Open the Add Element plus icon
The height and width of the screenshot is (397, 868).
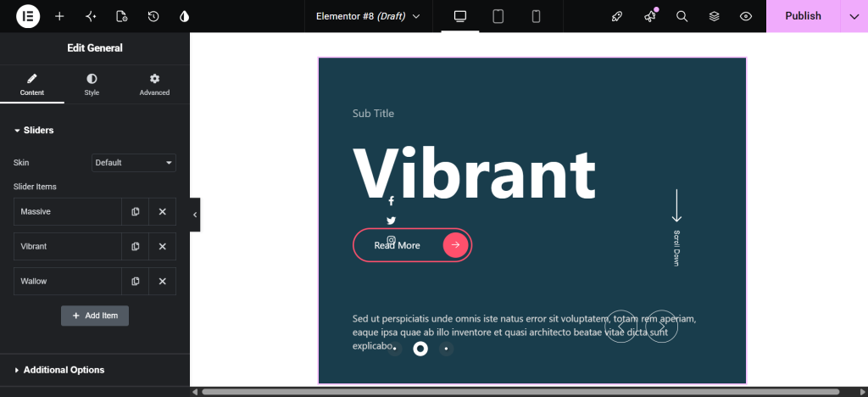pyautogui.click(x=59, y=16)
